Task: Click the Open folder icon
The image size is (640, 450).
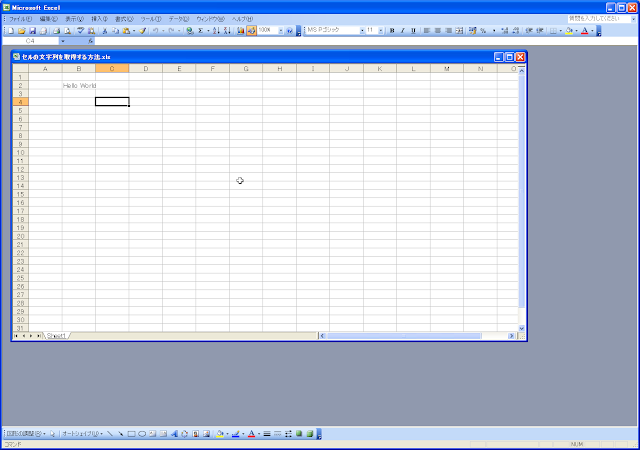Action: point(22,31)
